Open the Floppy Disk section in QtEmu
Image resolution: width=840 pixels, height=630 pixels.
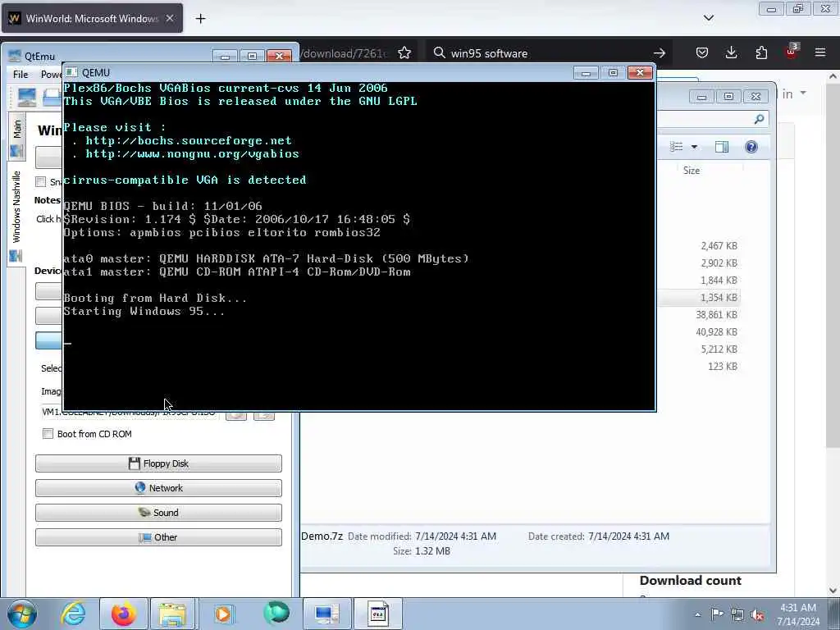[158, 463]
